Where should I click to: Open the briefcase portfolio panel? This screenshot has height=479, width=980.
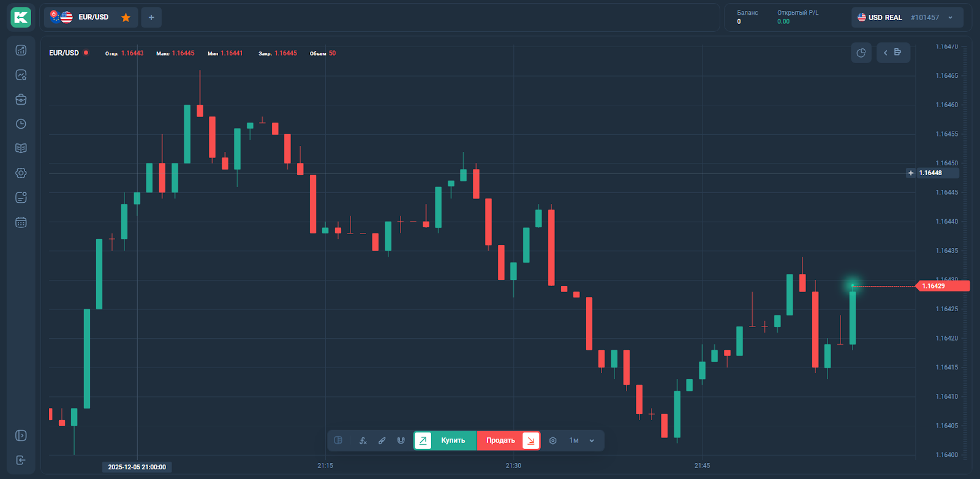pyautogui.click(x=21, y=99)
